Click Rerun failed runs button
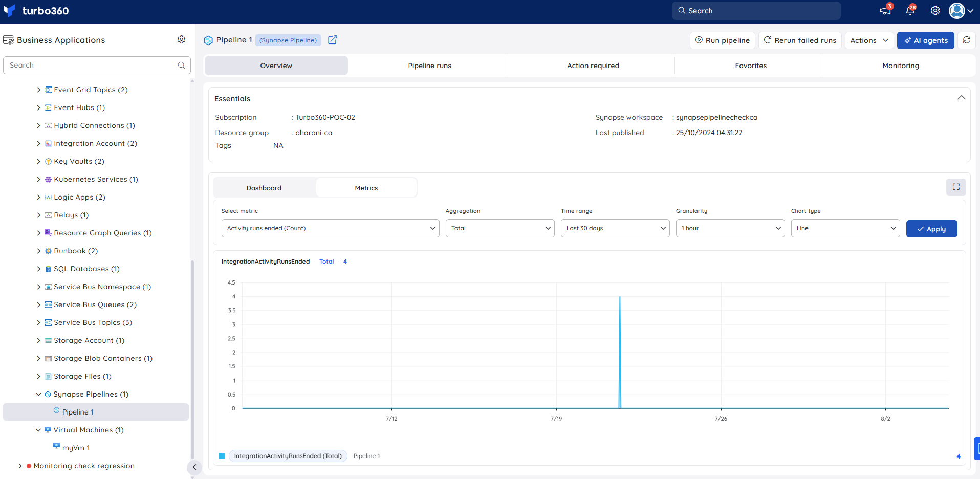Viewport: 980px width, 479px height. click(800, 40)
